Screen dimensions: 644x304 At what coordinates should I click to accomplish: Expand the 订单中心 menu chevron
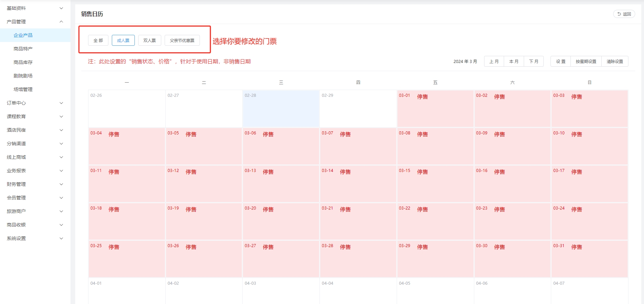point(61,103)
